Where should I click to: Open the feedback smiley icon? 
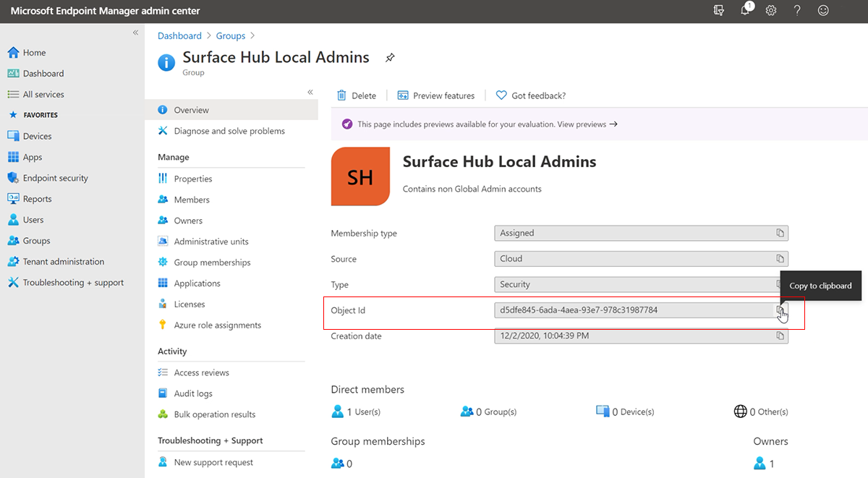[823, 11]
